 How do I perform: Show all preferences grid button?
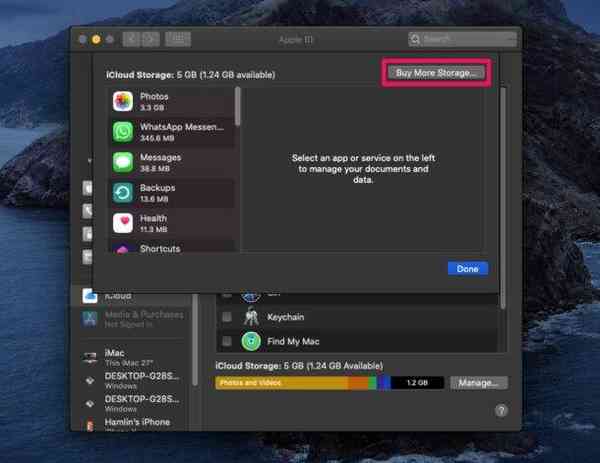point(178,39)
